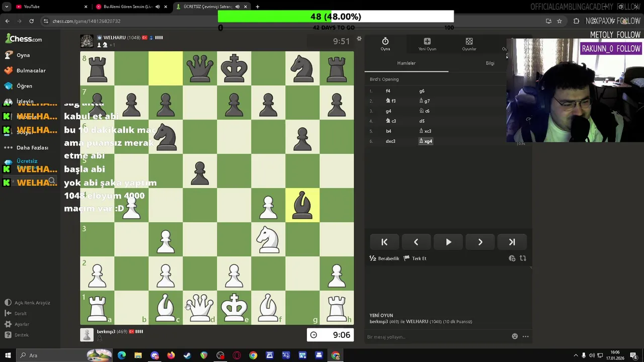This screenshot has height=362, width=644.
Task: Bookmark this page with star icon
Action: click(x=559, y=21)
